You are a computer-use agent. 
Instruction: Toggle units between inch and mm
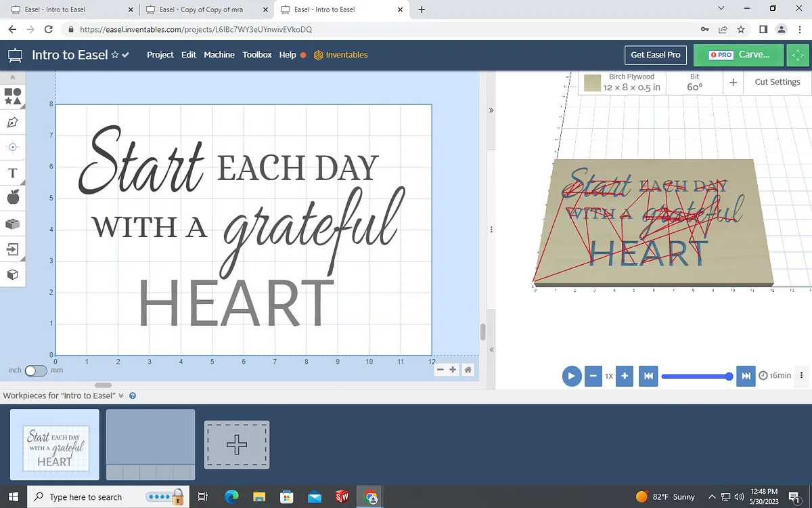click(x=35, y=371)
